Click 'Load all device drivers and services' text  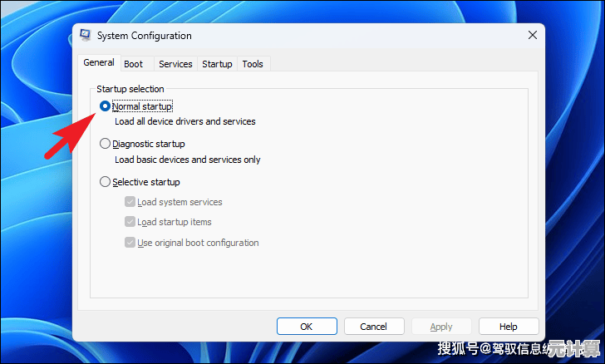point(184,121)
